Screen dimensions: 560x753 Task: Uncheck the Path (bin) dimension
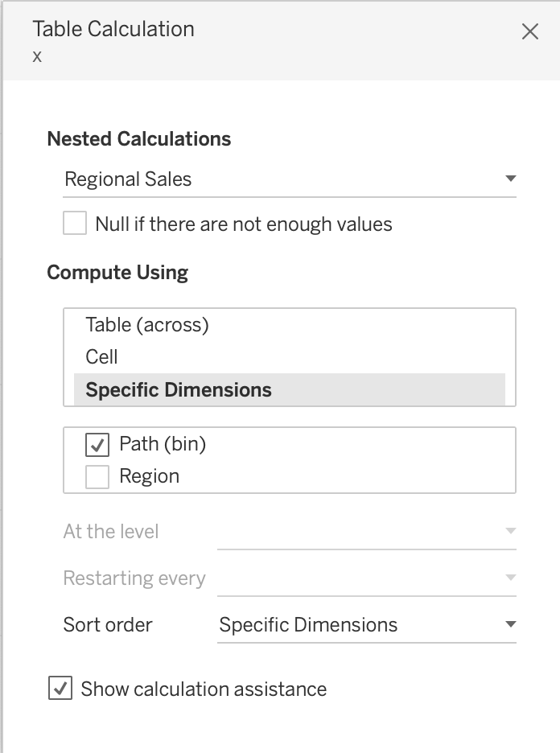97,444
